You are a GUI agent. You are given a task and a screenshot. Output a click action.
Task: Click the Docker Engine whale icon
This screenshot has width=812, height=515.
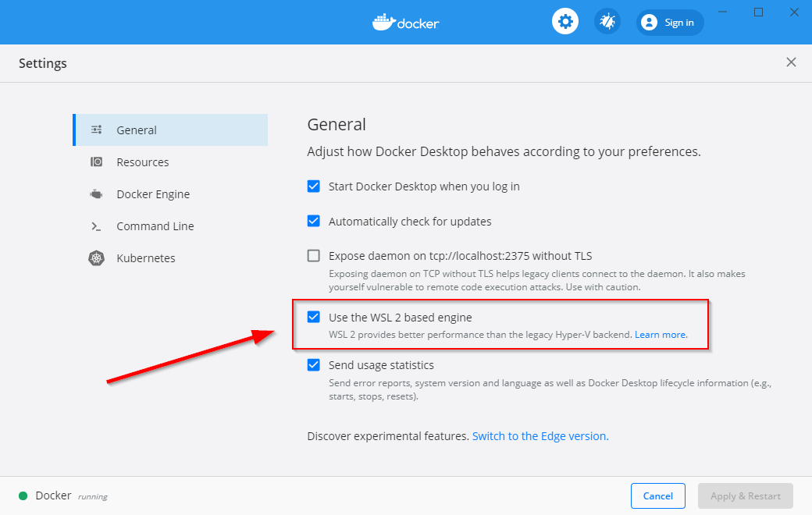(x=96, y=194)
